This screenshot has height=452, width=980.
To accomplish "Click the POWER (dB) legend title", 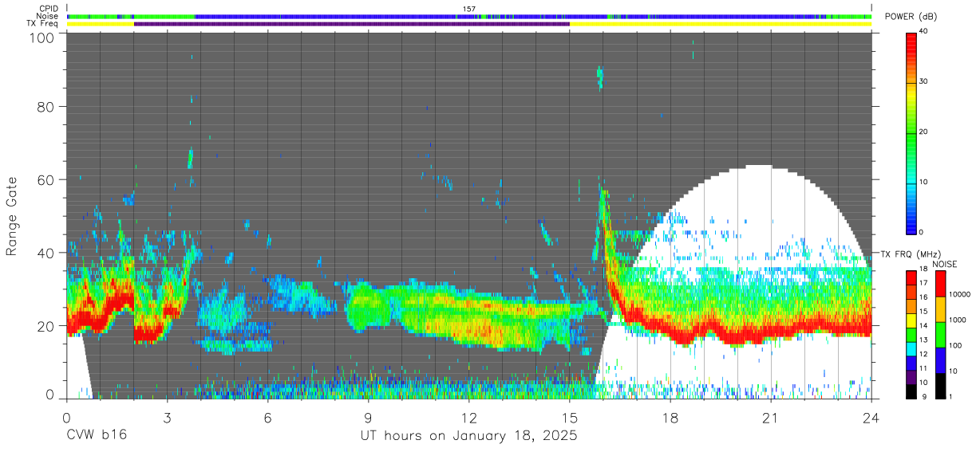I will tap(911, 17).
